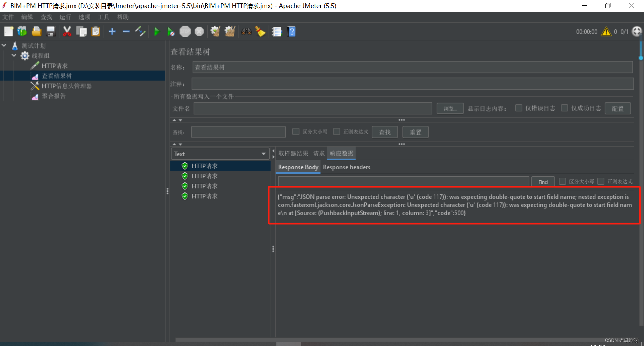Collapse the 线程组 tree node

point(14,55)
